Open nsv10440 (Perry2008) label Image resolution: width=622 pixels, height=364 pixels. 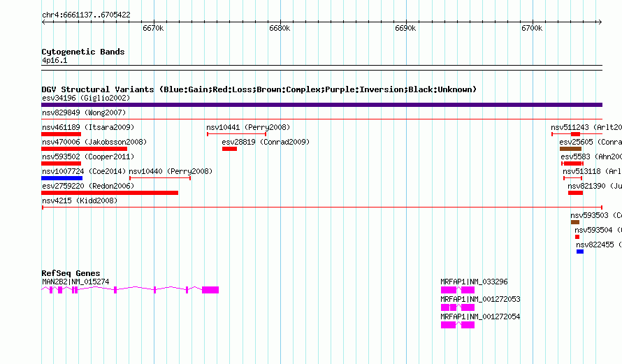(x=171, y=171)
